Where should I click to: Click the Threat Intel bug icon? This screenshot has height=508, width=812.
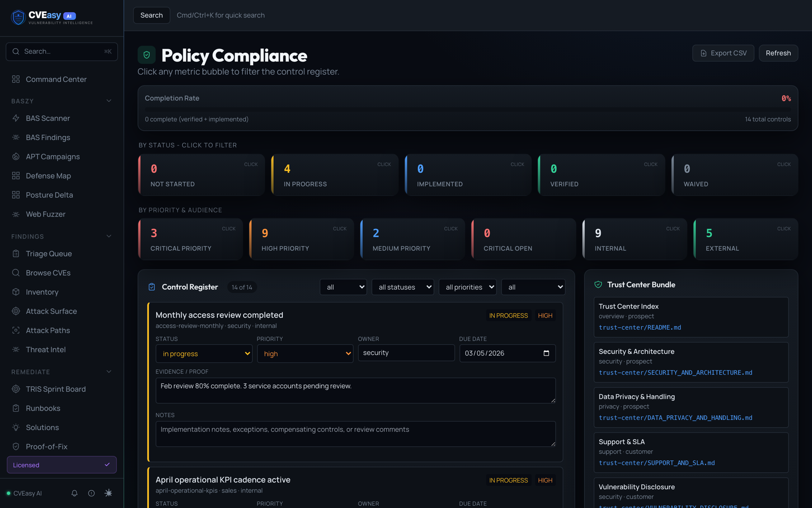pyautogui.click(x=16, y=350)
